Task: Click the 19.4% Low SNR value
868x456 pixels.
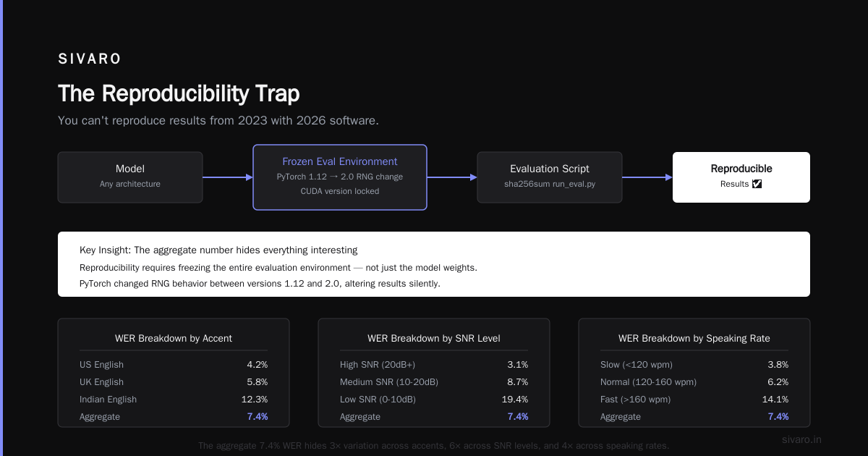Action: [x=515, y=400]
